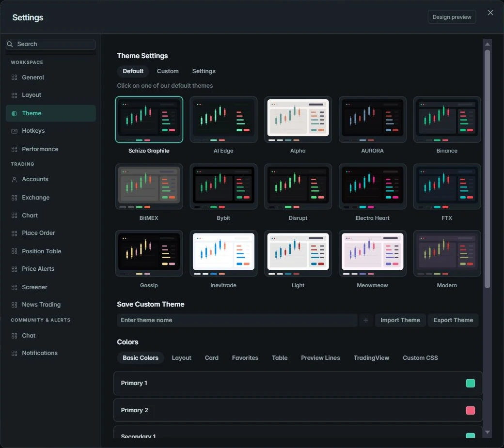Screen dimensions: 504x448
Task: Choose the BitMEX theme thumbnail
Action: tap(149, 186)
